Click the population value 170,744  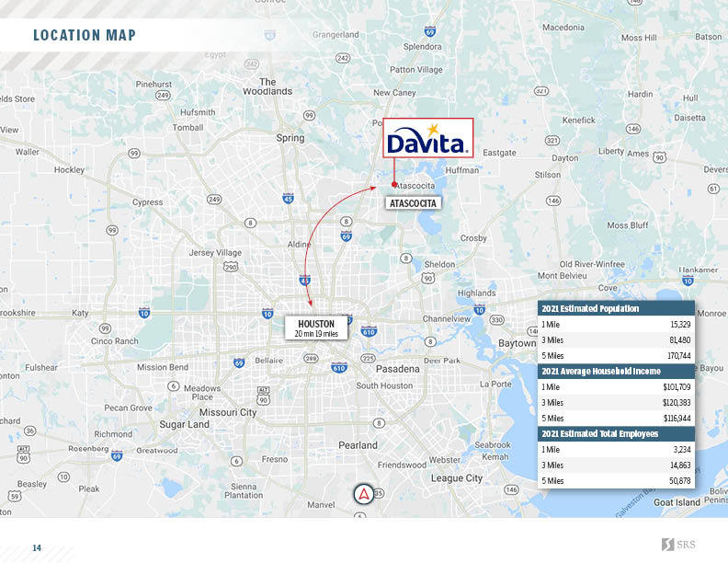coord(678,356)
